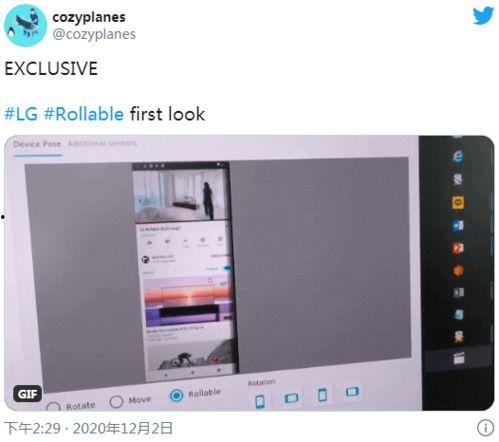Open the tweet info icon
499x442 pixels.
pos(485,427)
